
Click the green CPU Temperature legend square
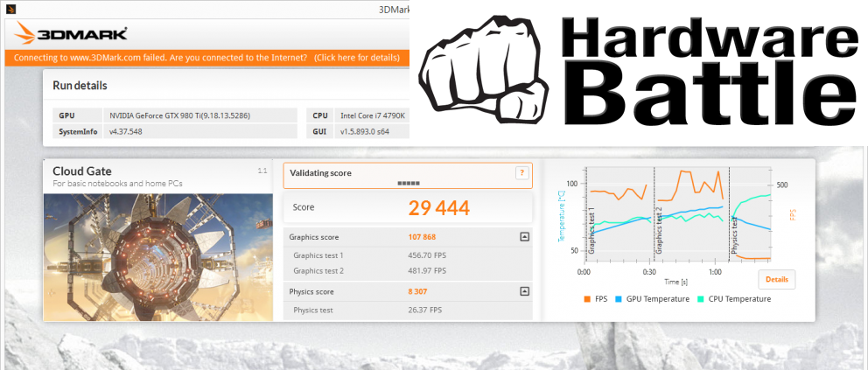[x=702, y=299]
